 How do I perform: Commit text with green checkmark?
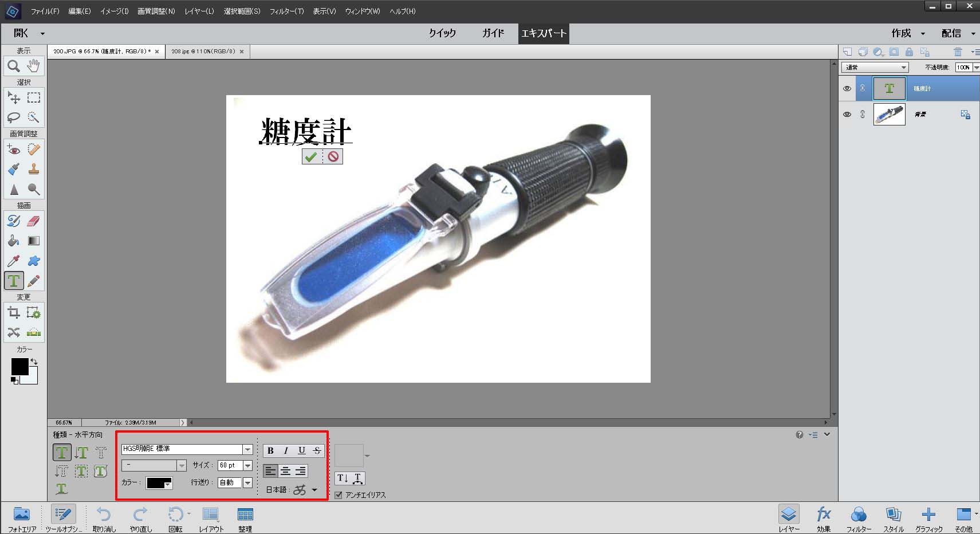pos(311,157)
